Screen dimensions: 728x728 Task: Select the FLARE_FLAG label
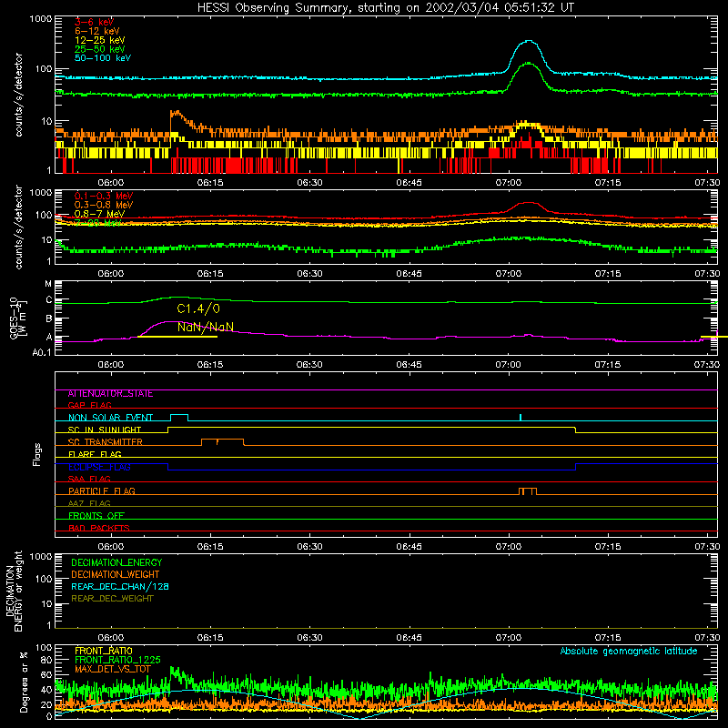click(x=95, y=454)
